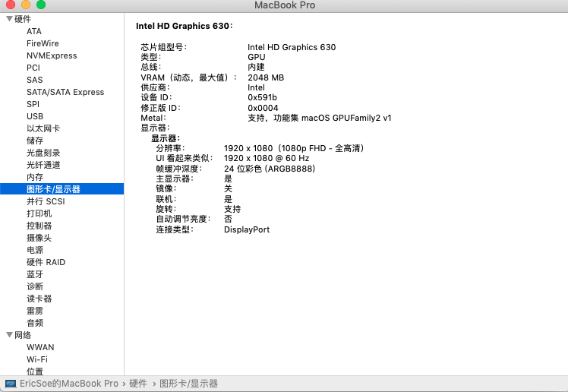The height and width of the screenshot is (392, 568).
Task: Open NVMExpress hardware info
Action: click(52, 55)
